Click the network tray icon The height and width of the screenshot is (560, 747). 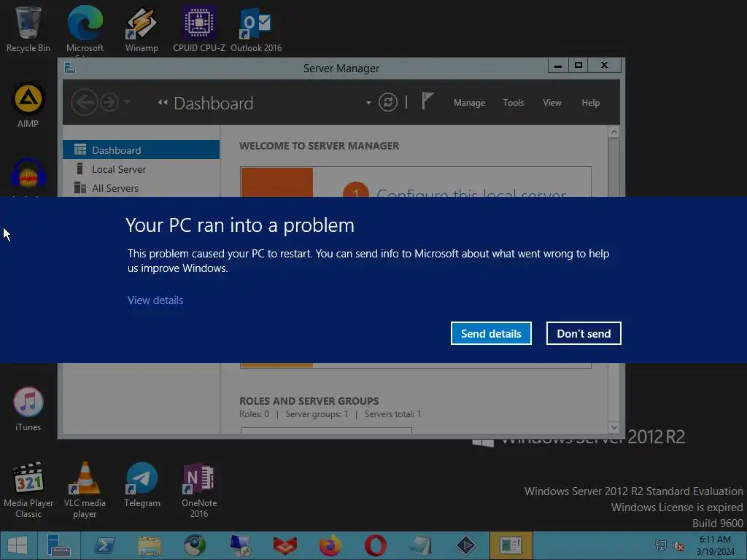(x=661, y=545)
